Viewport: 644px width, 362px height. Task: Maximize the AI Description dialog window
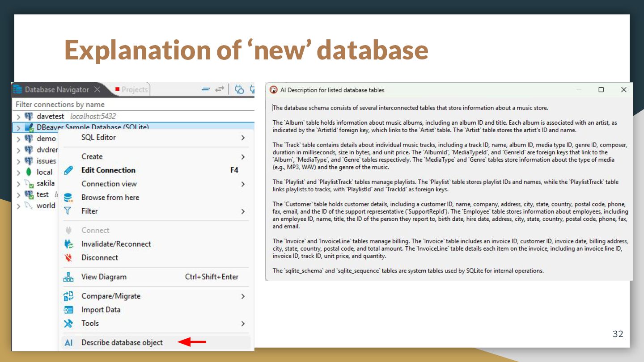601,90
